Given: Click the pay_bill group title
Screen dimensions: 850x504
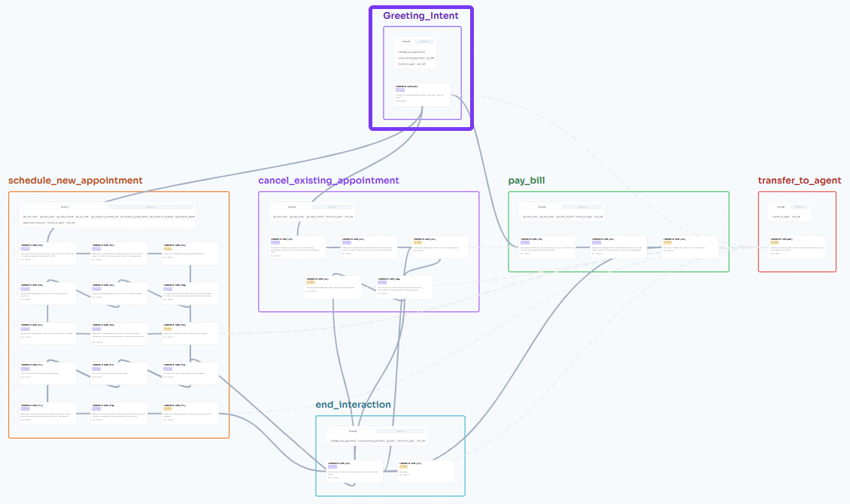Looking at the screenshot, I should click(527, 181).
